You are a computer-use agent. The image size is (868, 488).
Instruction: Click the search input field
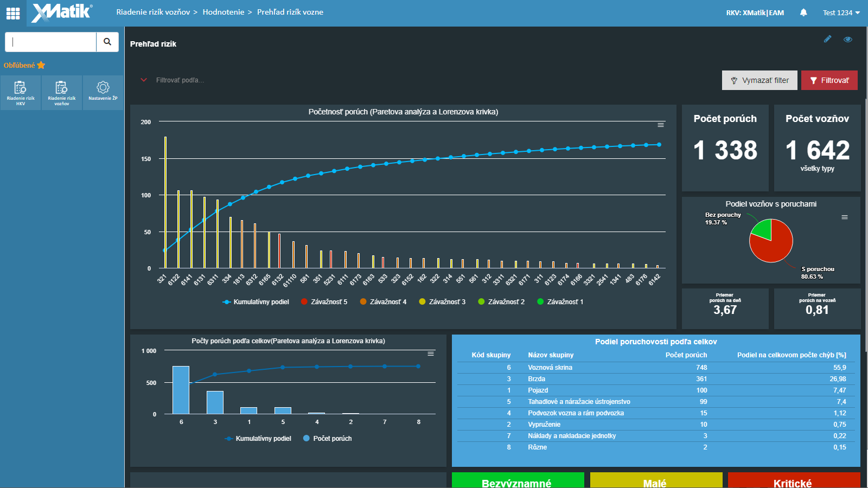point(52,42)
